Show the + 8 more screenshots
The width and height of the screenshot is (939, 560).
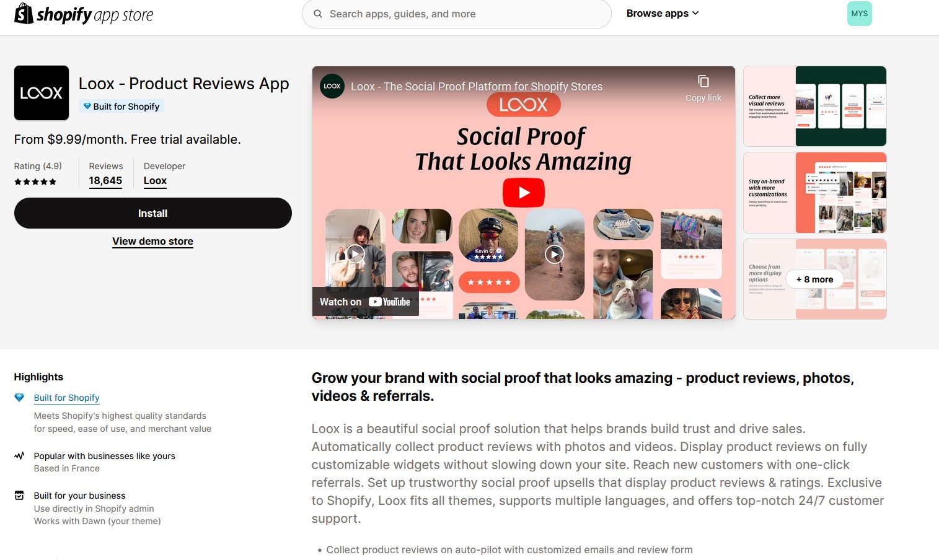coord(814,279)
